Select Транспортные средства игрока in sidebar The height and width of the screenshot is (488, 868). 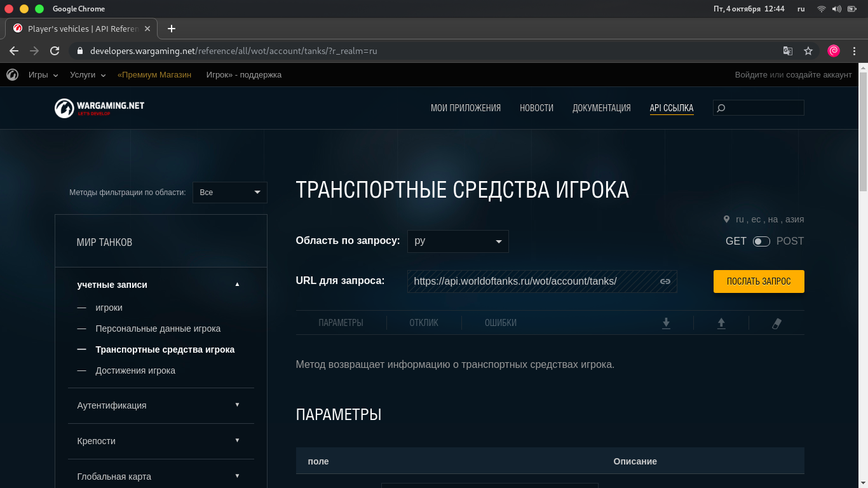[x=165, y=349]
